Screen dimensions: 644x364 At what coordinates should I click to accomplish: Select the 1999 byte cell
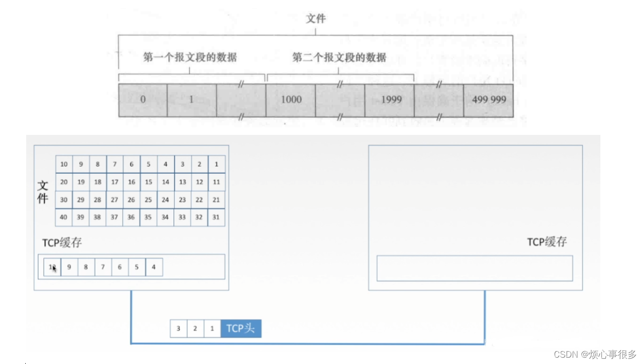point(389,100)
